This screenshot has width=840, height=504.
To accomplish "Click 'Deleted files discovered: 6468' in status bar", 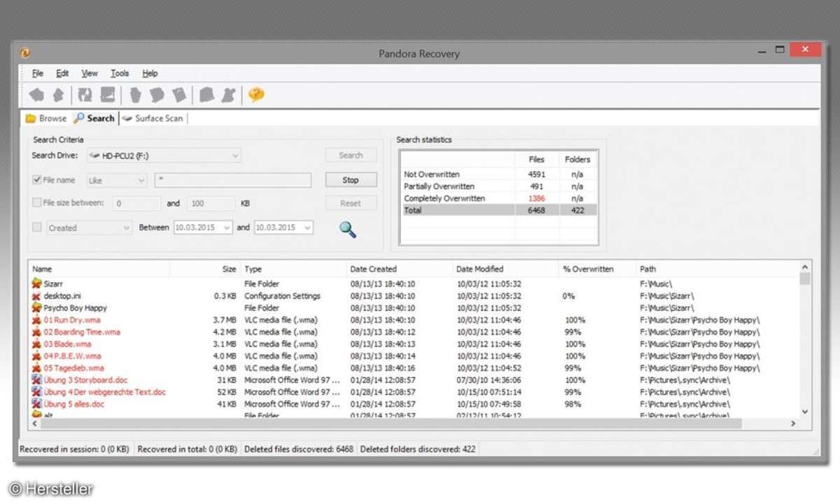I will (x=299, y=449).
